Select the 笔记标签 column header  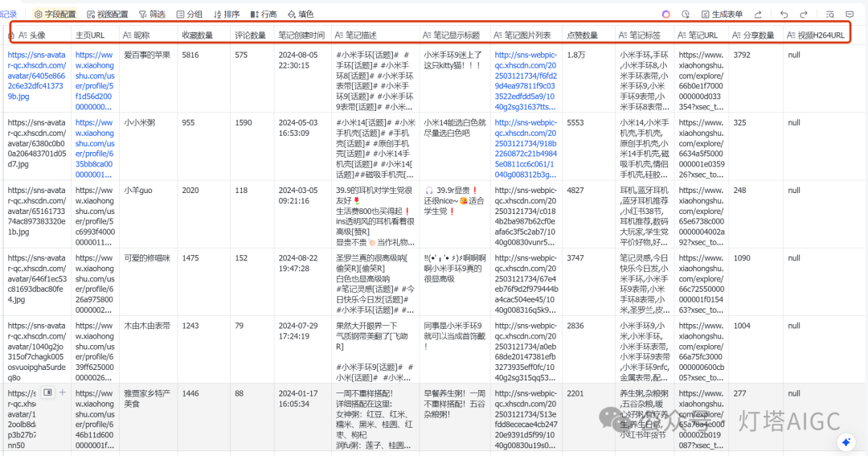click(x=645, y=35)
